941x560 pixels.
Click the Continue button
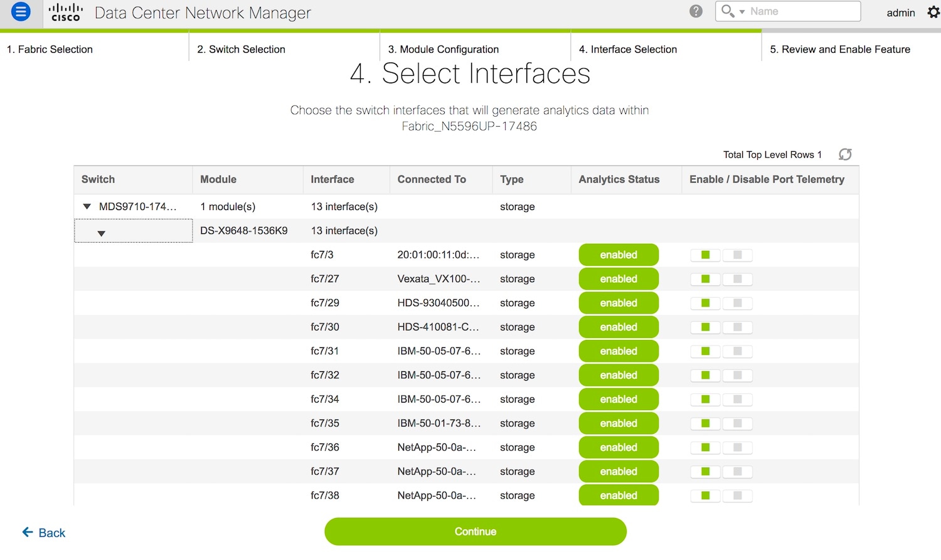point(476,531)
